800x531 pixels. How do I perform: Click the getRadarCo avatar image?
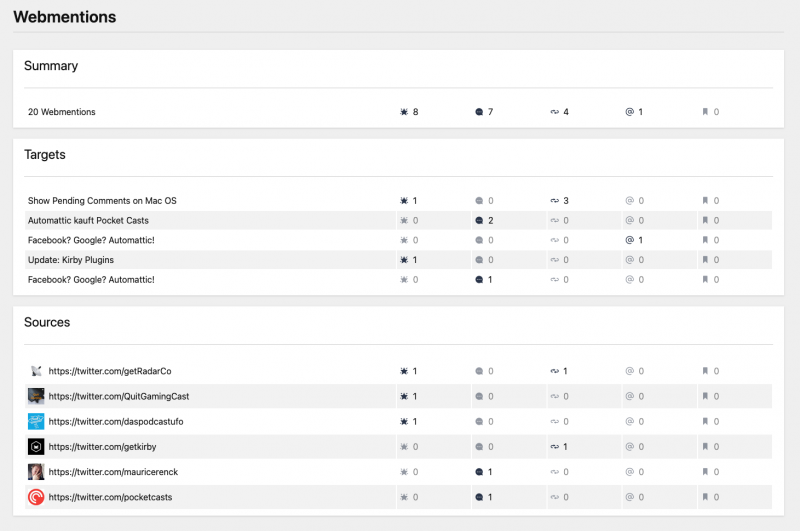(x=36, y=371)
